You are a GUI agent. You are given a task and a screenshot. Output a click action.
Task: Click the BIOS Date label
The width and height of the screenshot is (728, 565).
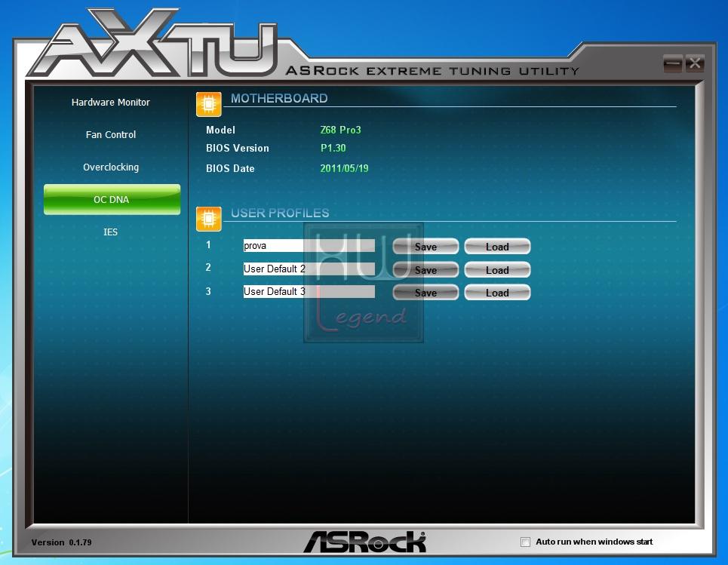click(x=230, y=168)
